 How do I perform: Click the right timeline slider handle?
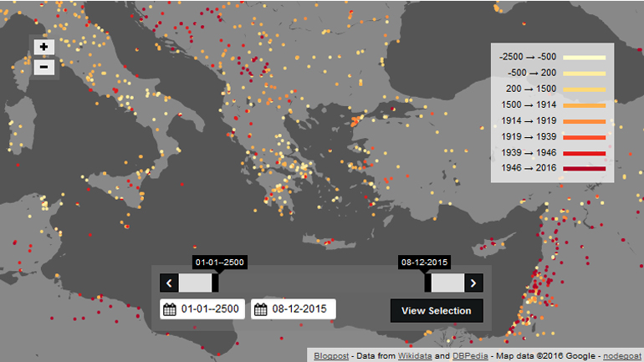pos(428,283)
